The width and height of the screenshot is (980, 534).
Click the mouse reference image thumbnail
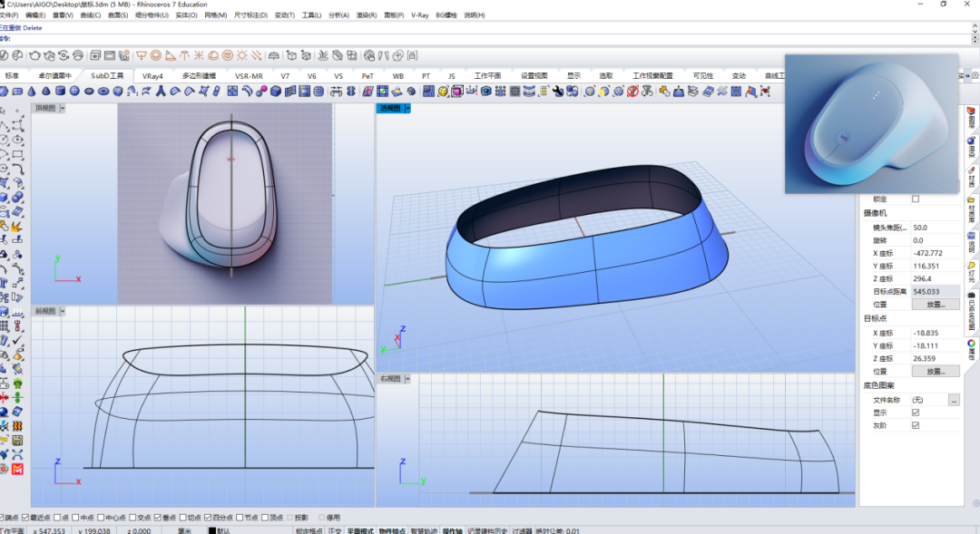coord(871,123)
